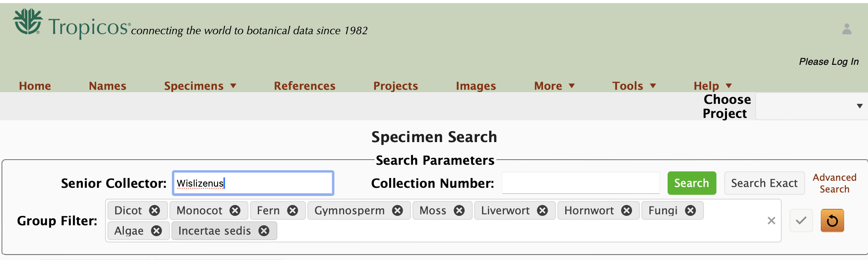Viewport: 868px width, 260px height.
Task: Click the Tropicos leaf logo
Action: 27,22
